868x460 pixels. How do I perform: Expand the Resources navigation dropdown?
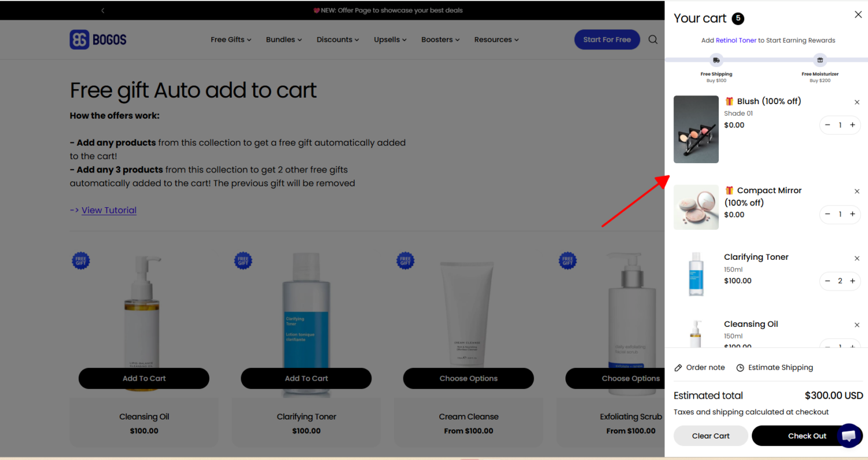pos(495,39)
